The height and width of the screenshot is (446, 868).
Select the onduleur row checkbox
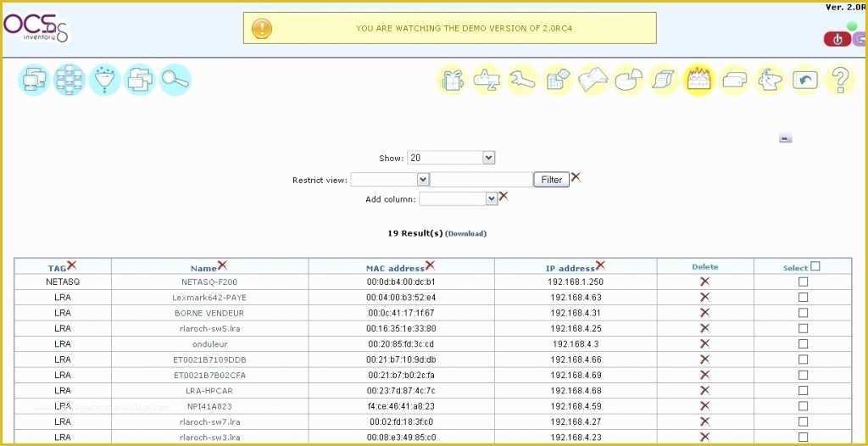[x=804, y=343]
